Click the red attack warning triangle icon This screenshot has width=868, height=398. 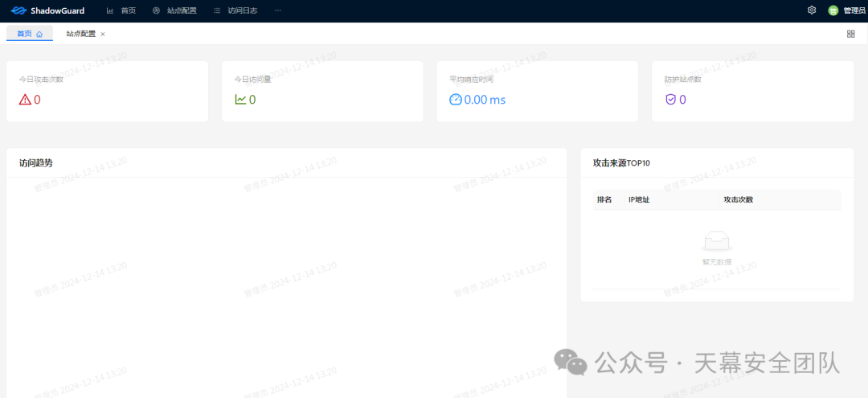click(x=25, y=100)
